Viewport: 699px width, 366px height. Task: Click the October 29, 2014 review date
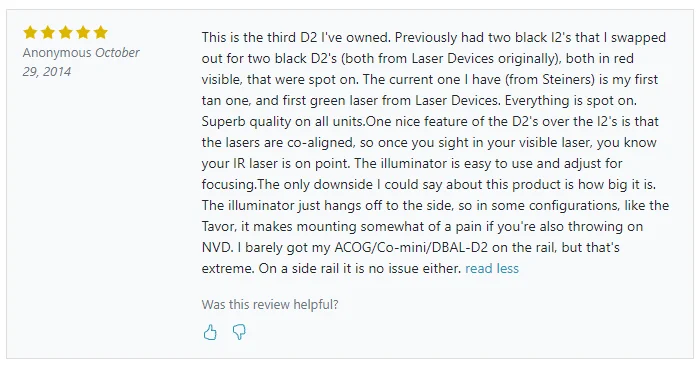click(x=81, y=62)
